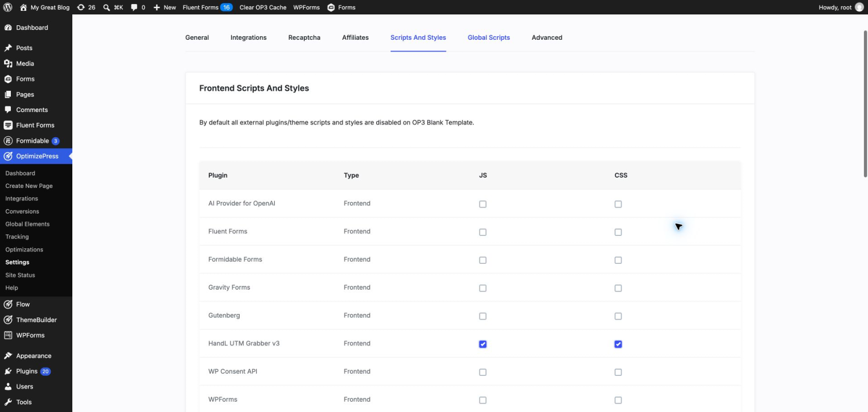Open the comments bubble icon in admin bar

(134, 7)
